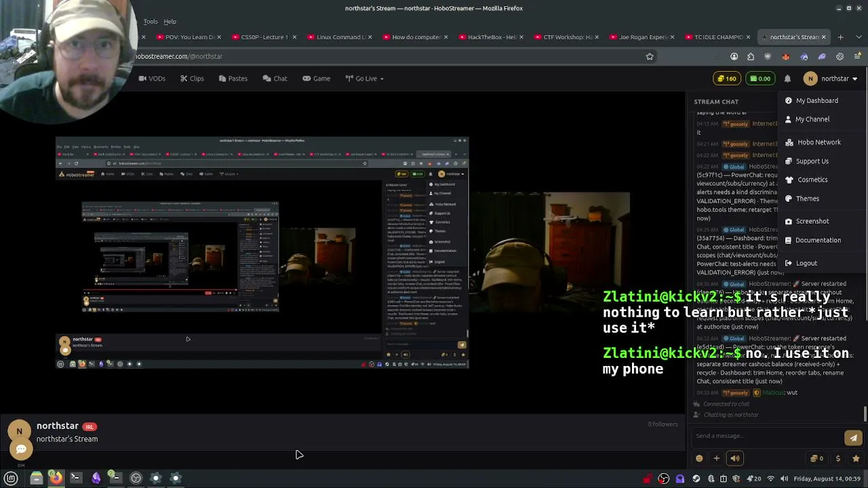Switch to the Linux Command tab
Viewport: 868px width, 488px height.
(x=340, y=37)
